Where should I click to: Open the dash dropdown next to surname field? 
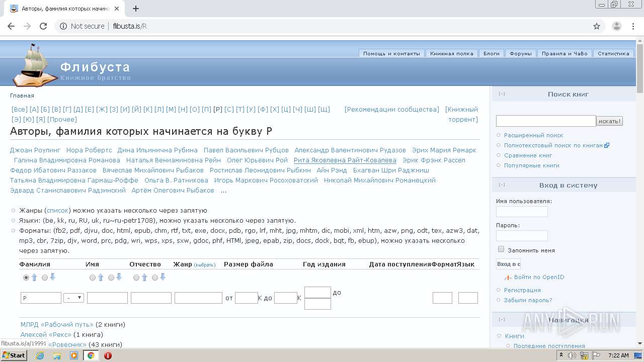(x=73, y=298)
